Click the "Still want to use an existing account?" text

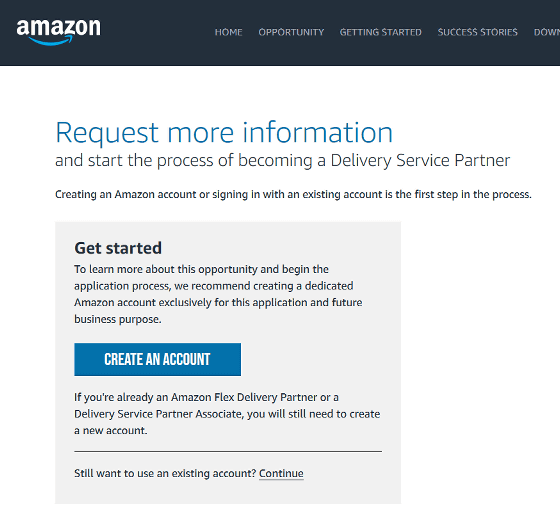click(165, 473)
